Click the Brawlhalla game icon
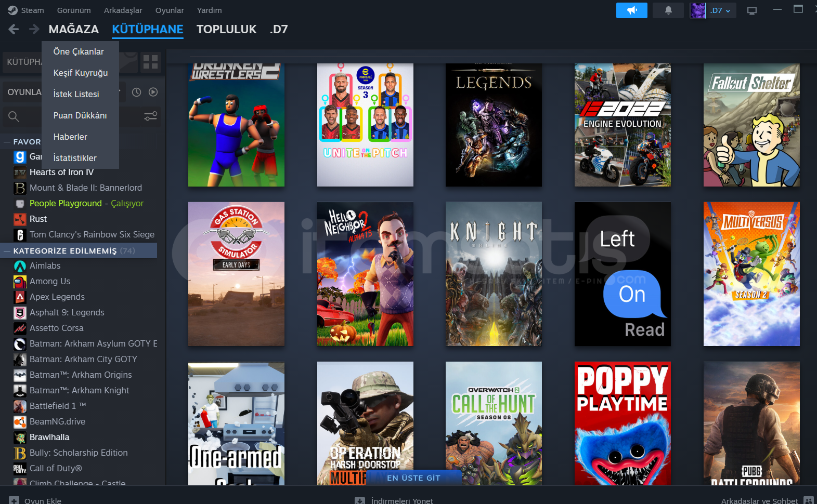 20,437
